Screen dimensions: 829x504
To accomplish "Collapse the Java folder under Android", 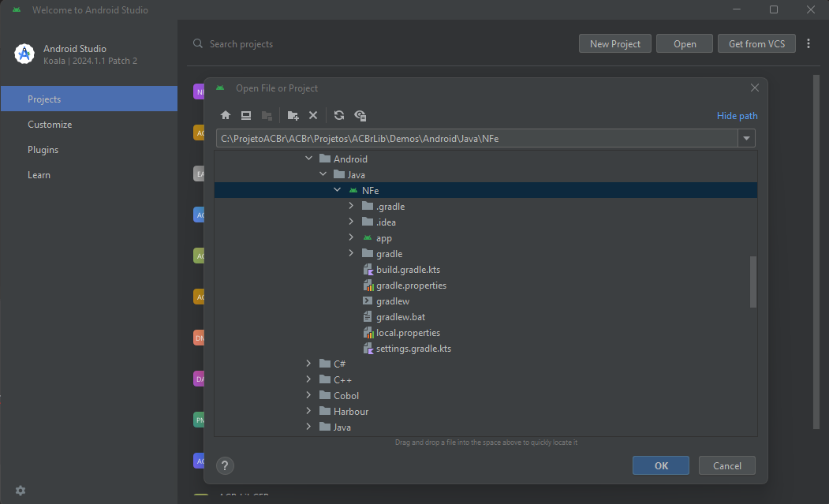I will tap(323, 174).
